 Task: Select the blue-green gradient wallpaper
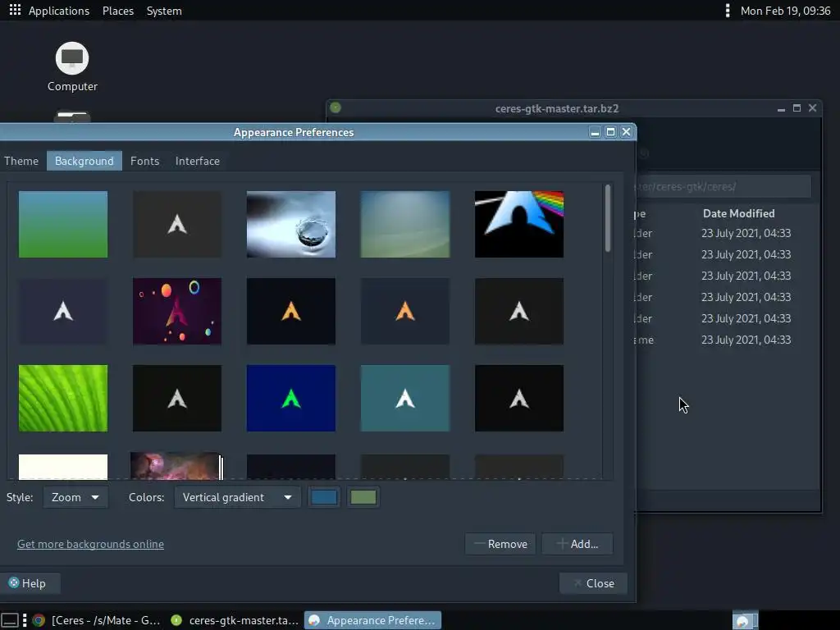click(x=63, y=225)
